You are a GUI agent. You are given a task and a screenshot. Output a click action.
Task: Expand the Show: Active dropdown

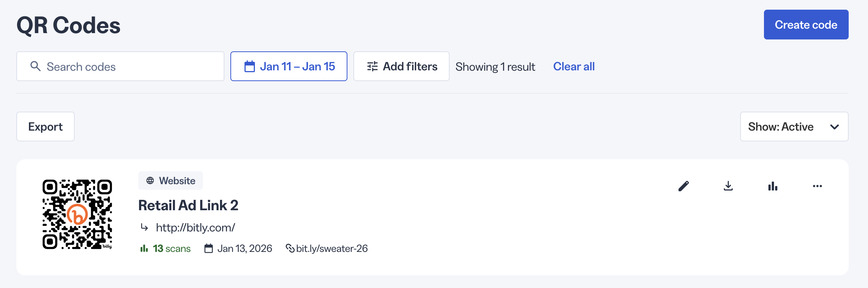pyautogui.click(x=794, y=127)
